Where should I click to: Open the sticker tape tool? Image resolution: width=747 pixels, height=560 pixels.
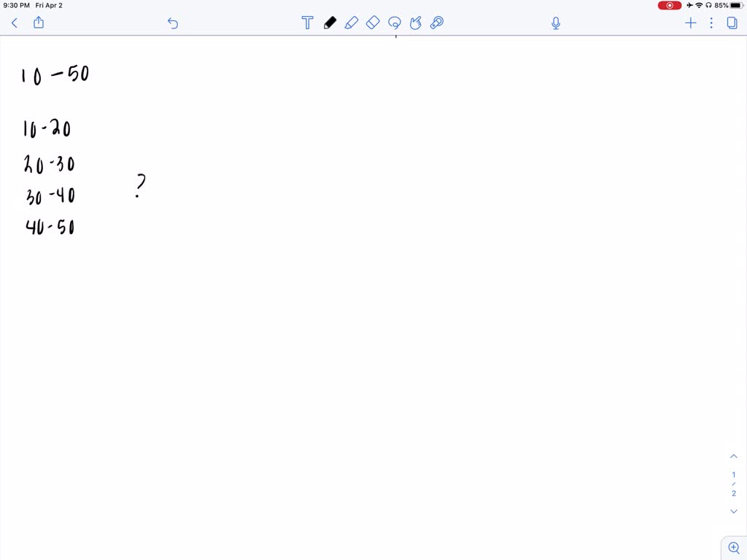pyautogui.click(x=437, y=23)
